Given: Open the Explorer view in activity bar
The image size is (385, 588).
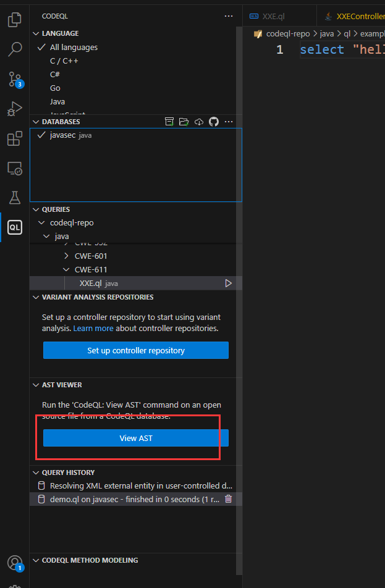Looking at the screenshot, I should [15, 20].
